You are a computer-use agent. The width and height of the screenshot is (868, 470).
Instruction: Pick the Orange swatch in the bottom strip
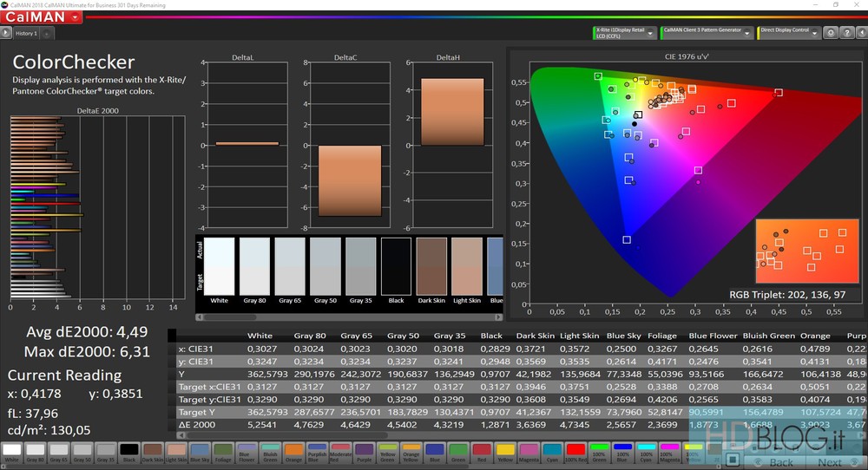coord(293,453)
